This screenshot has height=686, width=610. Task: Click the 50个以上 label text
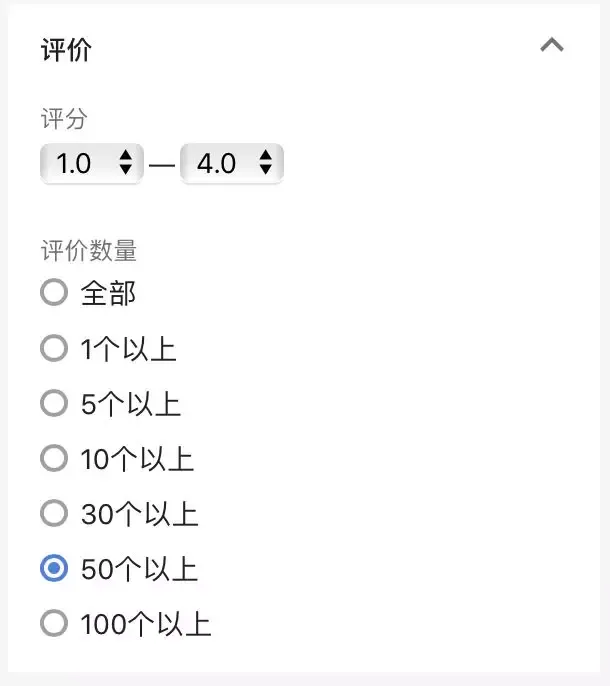pos(140,569)
